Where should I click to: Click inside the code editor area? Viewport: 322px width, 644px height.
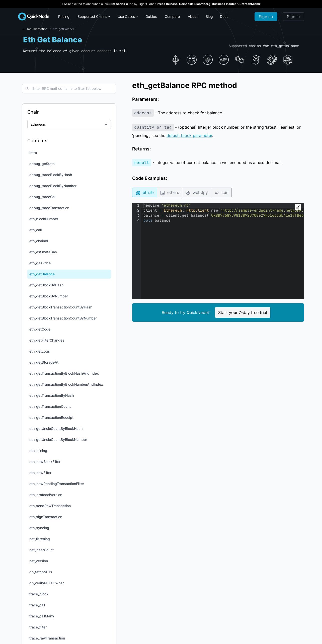(x=218, y=251)
